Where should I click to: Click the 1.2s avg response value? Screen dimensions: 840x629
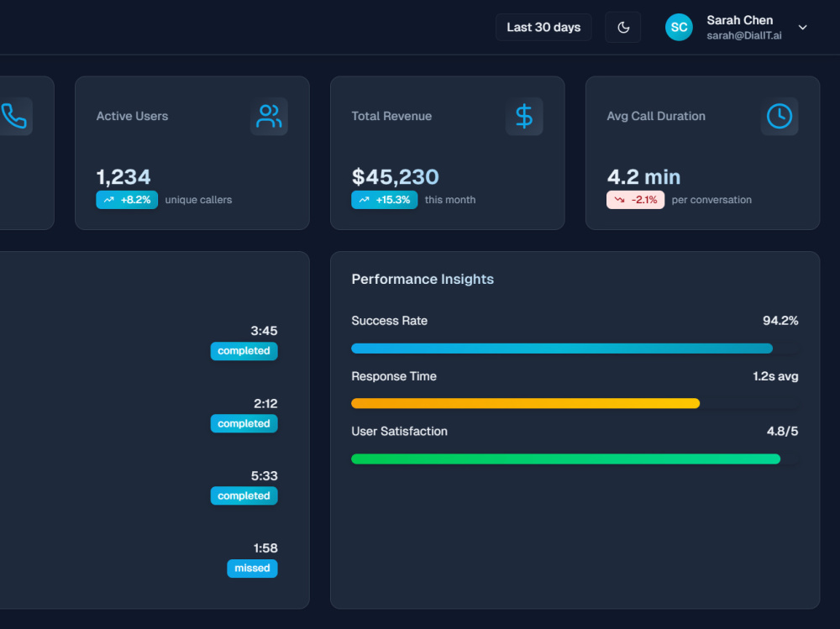775,376
